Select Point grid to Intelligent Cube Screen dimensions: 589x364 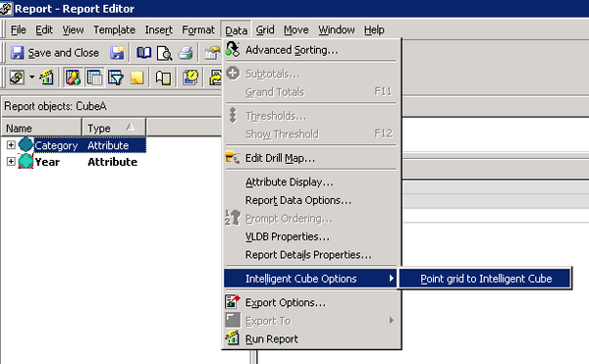click(x=485, y=279)
